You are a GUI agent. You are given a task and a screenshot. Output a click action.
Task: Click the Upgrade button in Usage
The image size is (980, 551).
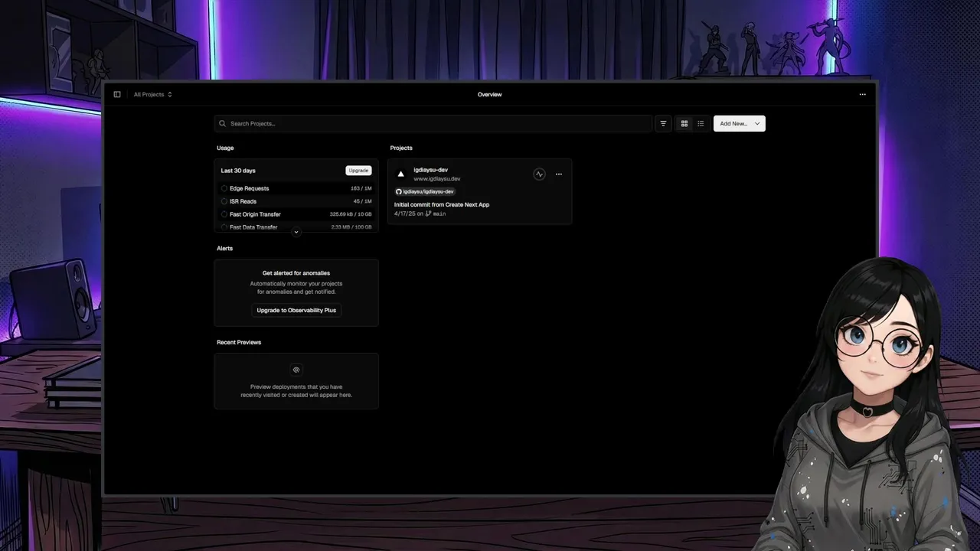click(358, 171)
